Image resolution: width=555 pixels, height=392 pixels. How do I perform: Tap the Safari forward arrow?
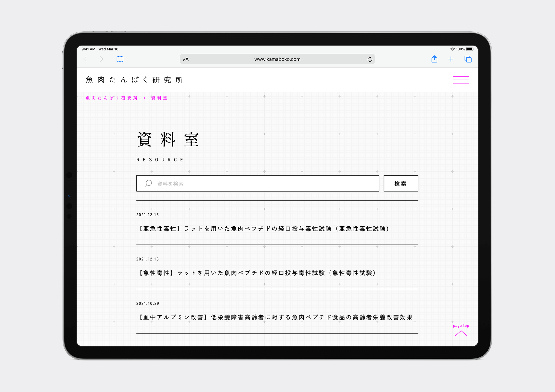101,59
